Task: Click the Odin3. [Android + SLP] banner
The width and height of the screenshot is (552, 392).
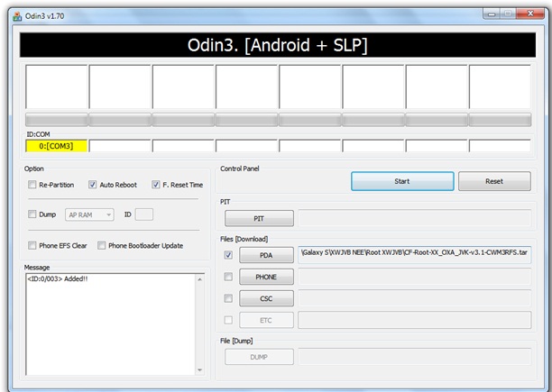Action: 278,45
